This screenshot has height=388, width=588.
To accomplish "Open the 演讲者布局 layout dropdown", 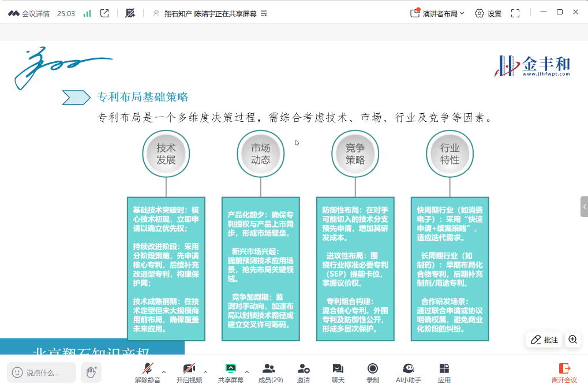I will click(437, 13).
